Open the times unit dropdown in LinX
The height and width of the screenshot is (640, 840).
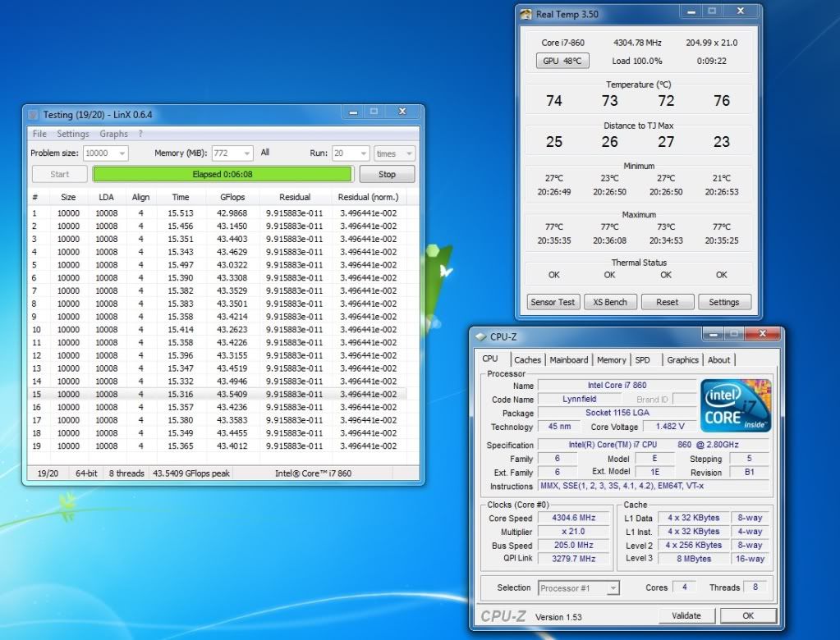[409, 153]
